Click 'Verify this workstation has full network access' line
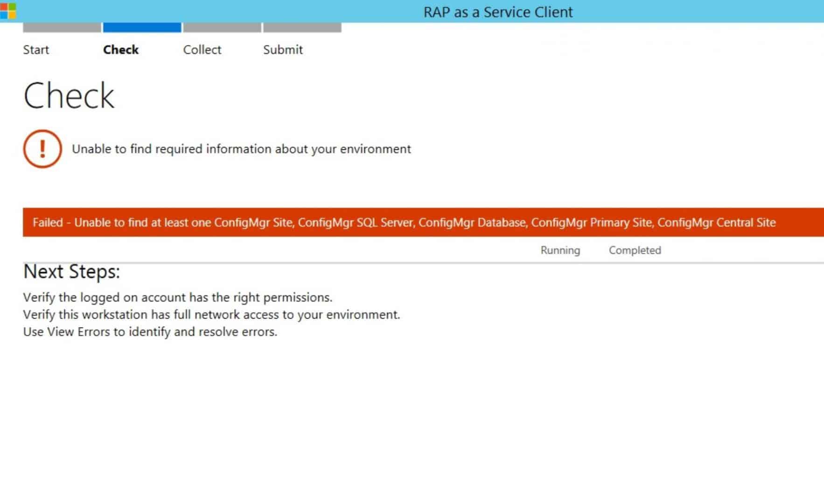The image size is (824, 504). tap(211, 315)
